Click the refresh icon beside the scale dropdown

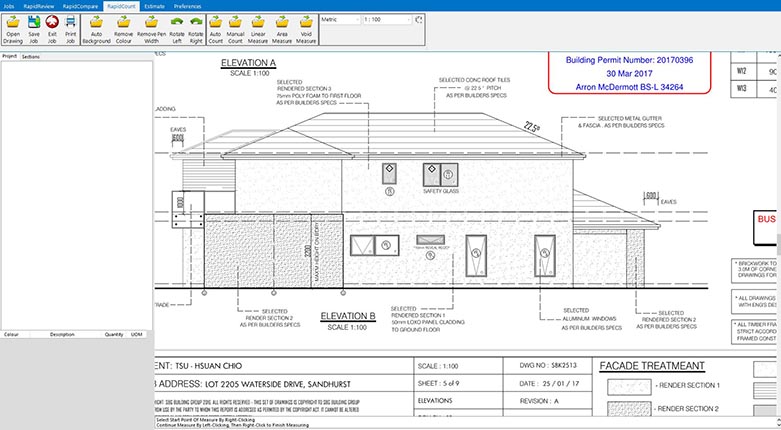coord(419,19)
